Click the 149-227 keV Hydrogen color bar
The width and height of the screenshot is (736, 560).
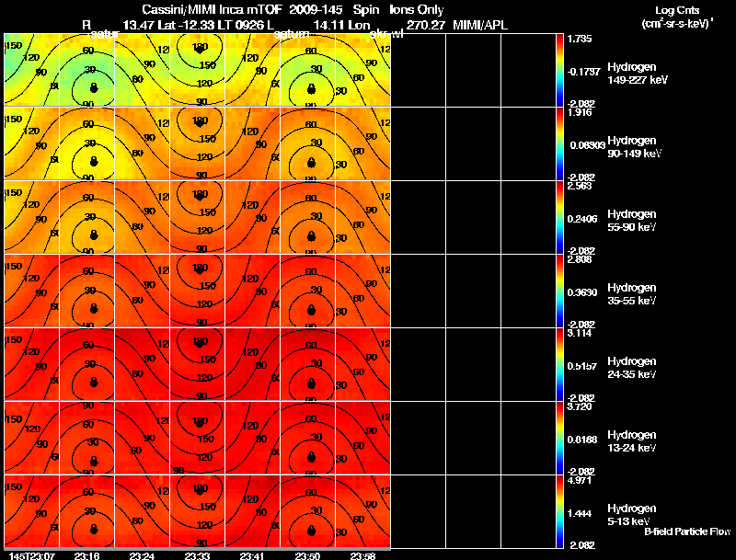pyautogui.click(x=559, y=70)
